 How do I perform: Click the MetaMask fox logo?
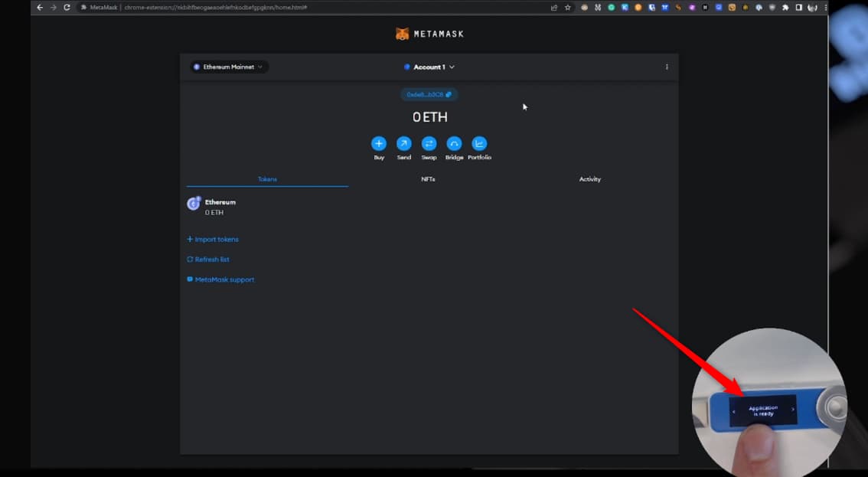[x=403, y=34]
